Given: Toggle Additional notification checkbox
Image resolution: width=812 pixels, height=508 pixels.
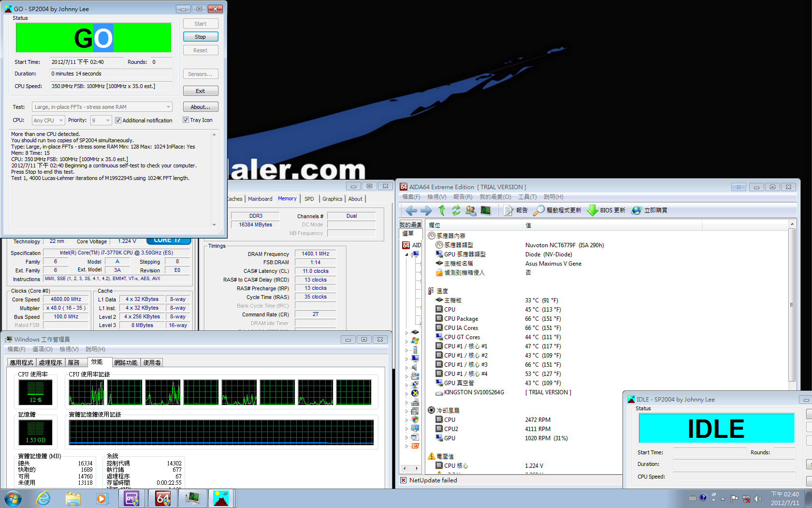Looking at the screenshot, I should [118, 120].
